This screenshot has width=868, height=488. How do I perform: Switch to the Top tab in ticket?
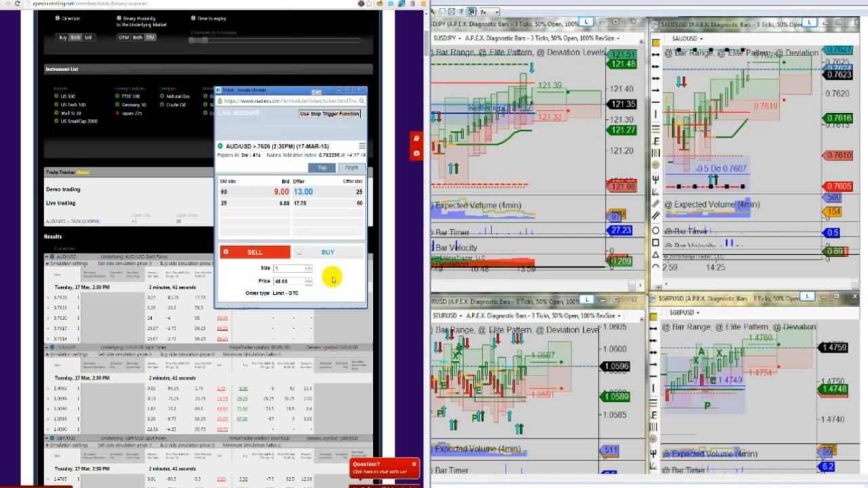pos(322,167)
